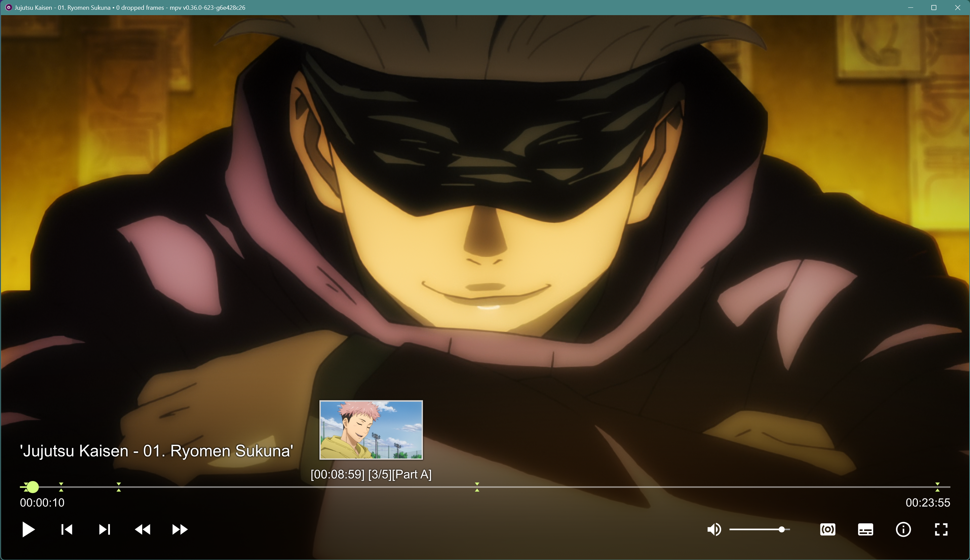Click the total duration 00:23:55 display
Image resolution: width=970 pixels, height=560 pixels.
[x=927, y=503]
